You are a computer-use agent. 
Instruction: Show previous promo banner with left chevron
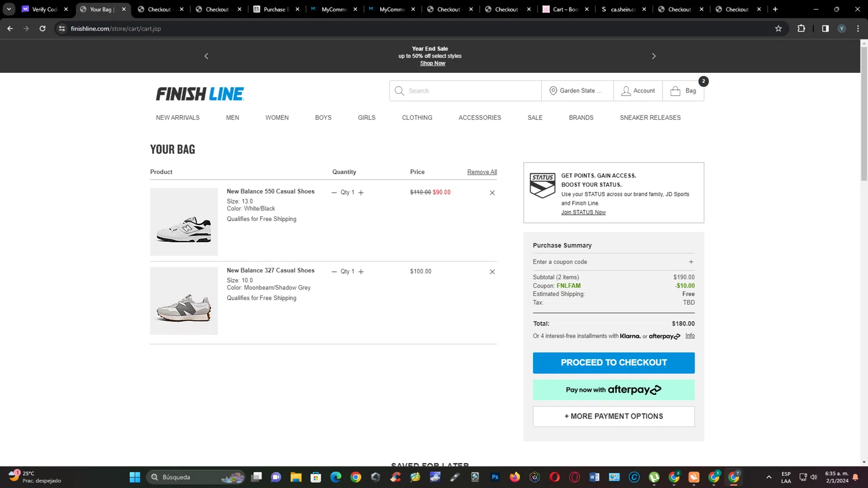point(207,56)
